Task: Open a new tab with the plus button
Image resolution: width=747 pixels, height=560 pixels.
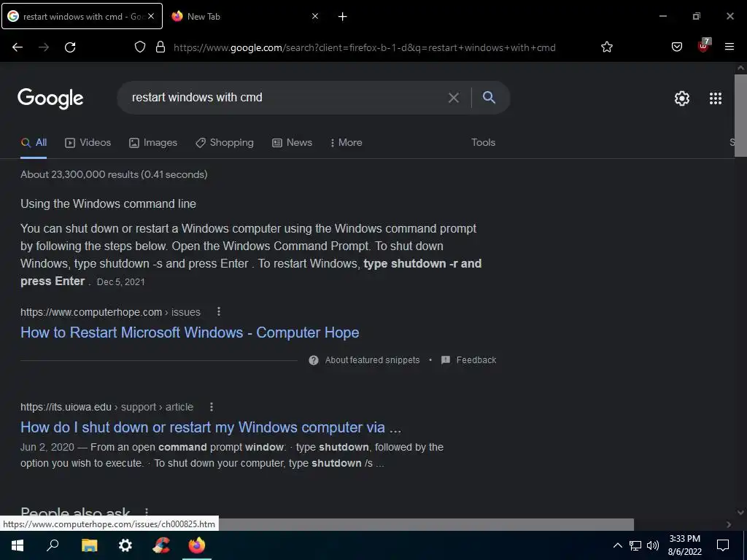Action: pyautogui.click(x=342, y=17)
